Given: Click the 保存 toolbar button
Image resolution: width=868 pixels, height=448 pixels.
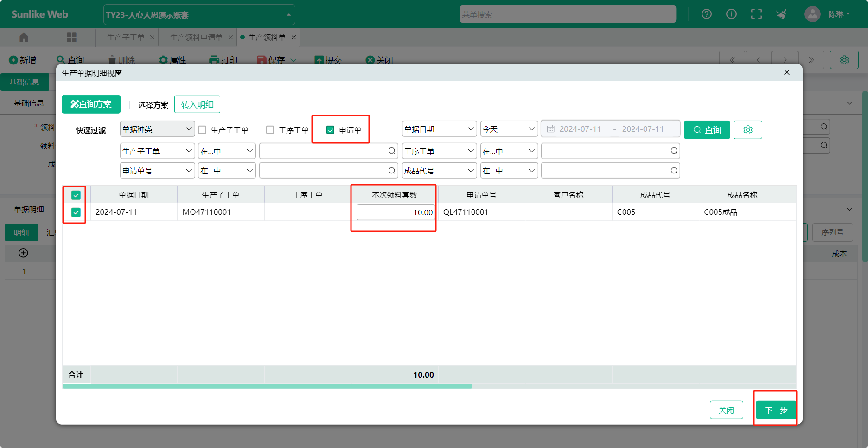Looking at the screenshot, I should tap(272, 60).
